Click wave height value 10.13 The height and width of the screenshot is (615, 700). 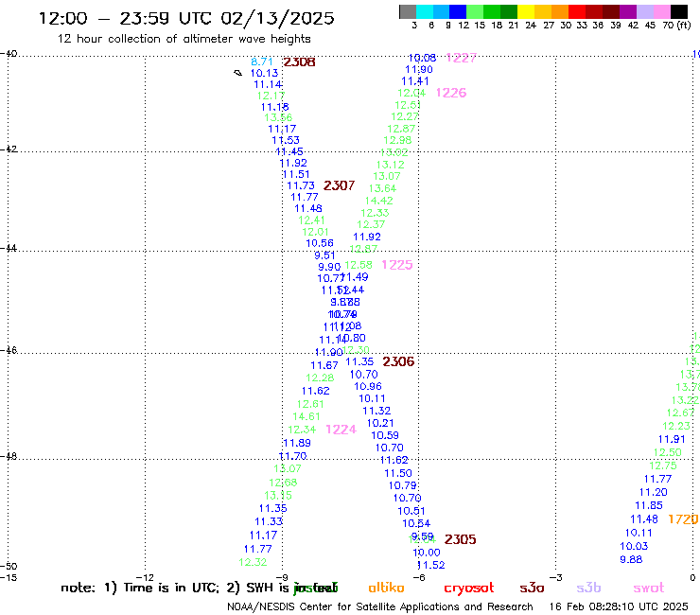click(x=264, y=73)
